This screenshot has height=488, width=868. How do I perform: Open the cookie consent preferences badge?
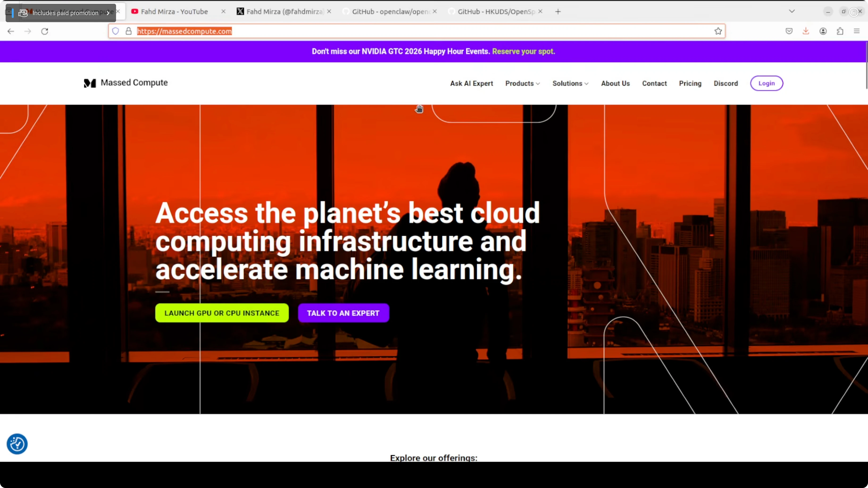17,444
